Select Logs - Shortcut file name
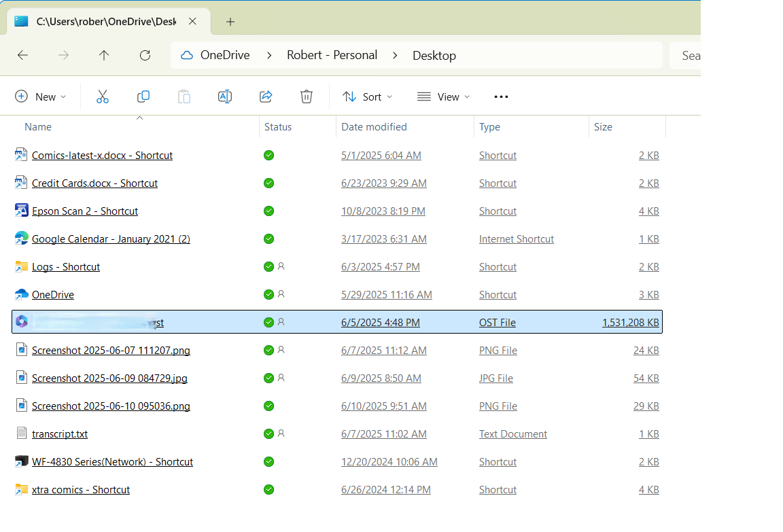 click(66, 267)
